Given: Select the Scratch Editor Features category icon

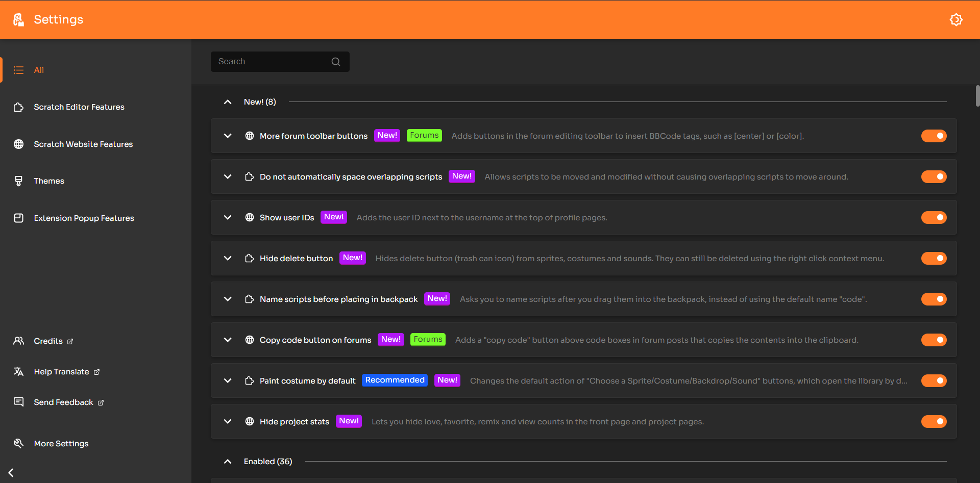Looking at the screenshot, I should tap(19, 107).
